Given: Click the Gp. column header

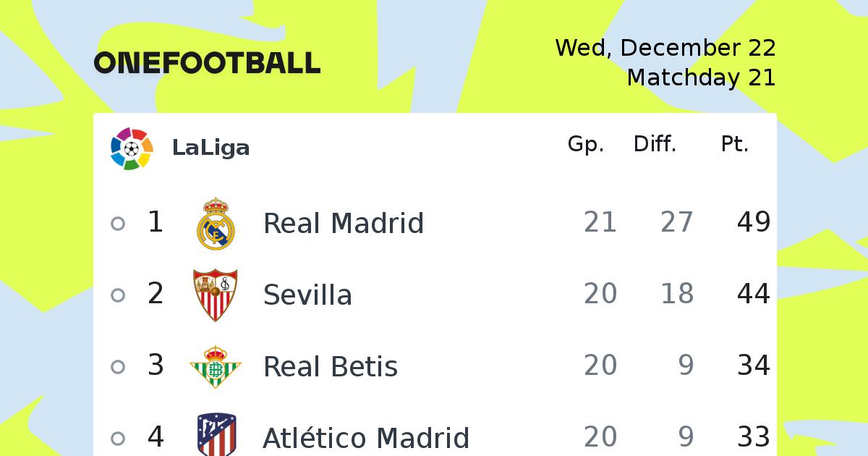Looking at the screenshot, I should (586, 145).
